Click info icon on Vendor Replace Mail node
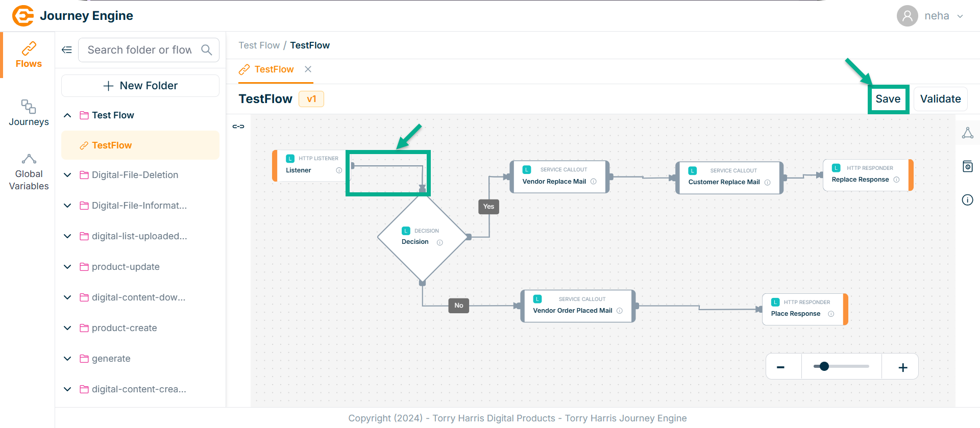 pos(593,182)
